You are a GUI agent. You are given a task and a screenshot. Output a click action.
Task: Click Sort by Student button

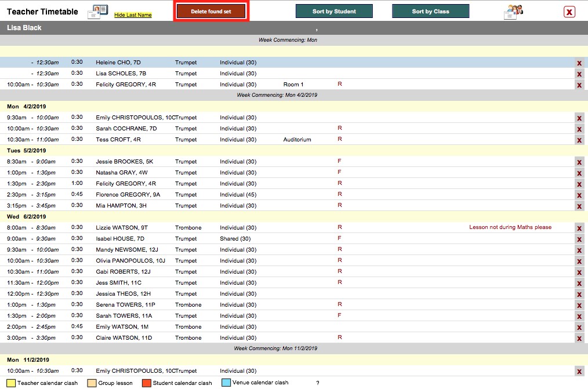[334, 11]
